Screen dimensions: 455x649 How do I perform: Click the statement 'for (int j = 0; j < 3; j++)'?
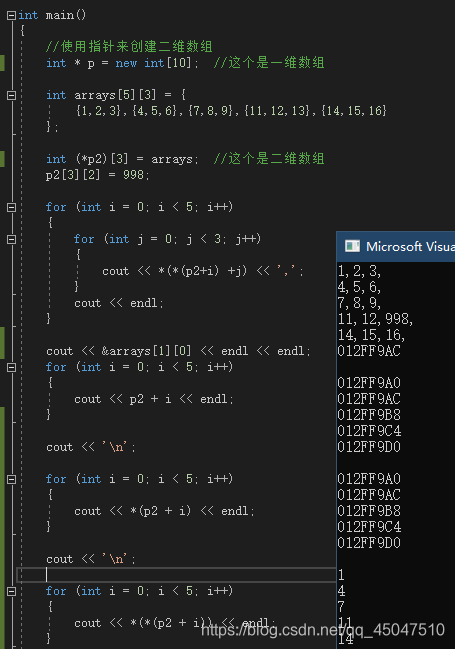(167, 239)
